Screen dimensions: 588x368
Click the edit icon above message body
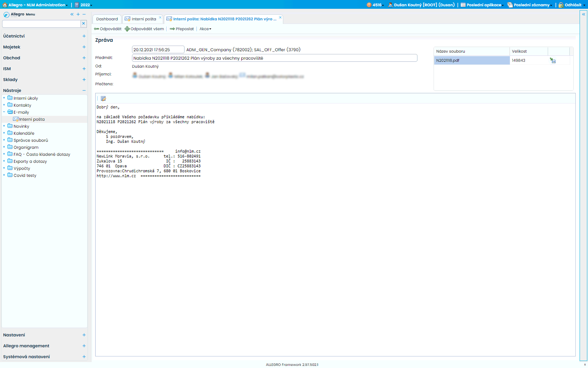pyautogui.click(x=103, y=98)
